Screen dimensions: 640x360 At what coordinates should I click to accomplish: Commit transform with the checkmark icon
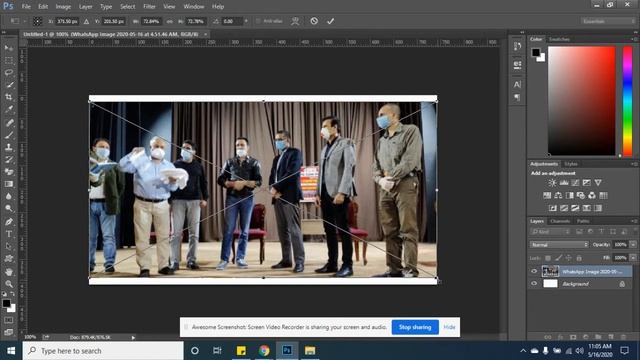tap(330, 21)
